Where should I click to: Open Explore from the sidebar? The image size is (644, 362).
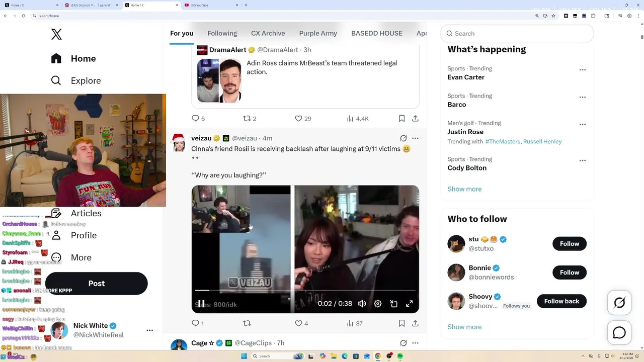[x=76, y=80]
